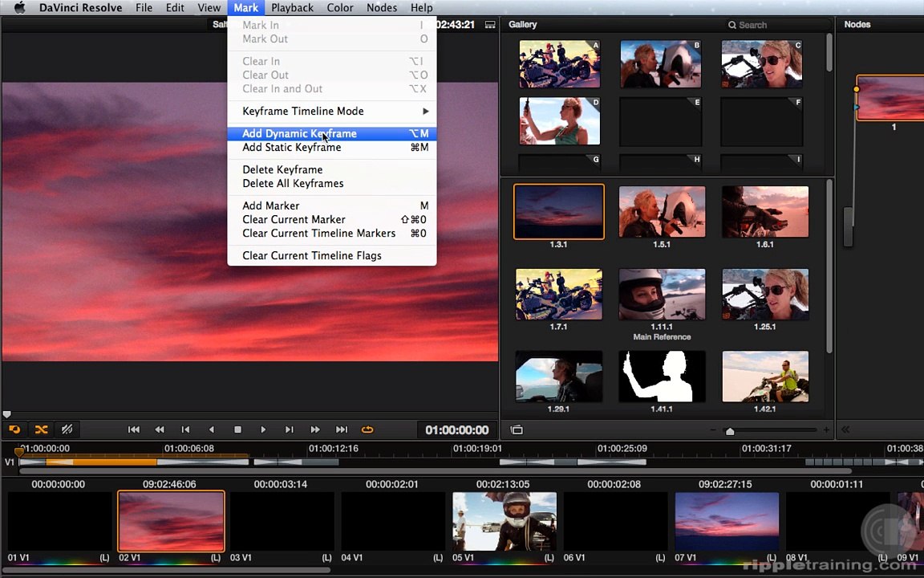Click the gallery thumbnail size slider handle
The width and height of the screenshot is (924, 578).
[x=730, y=431]
